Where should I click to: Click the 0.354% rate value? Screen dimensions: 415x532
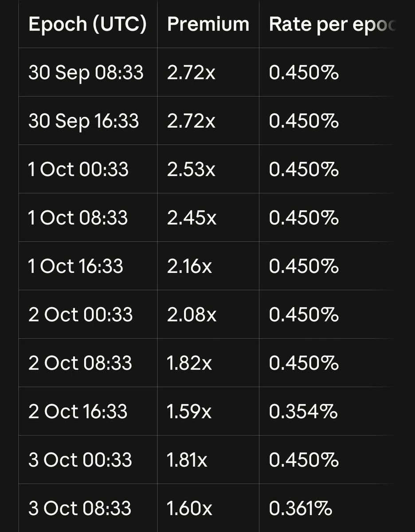(x=303, y=412)
